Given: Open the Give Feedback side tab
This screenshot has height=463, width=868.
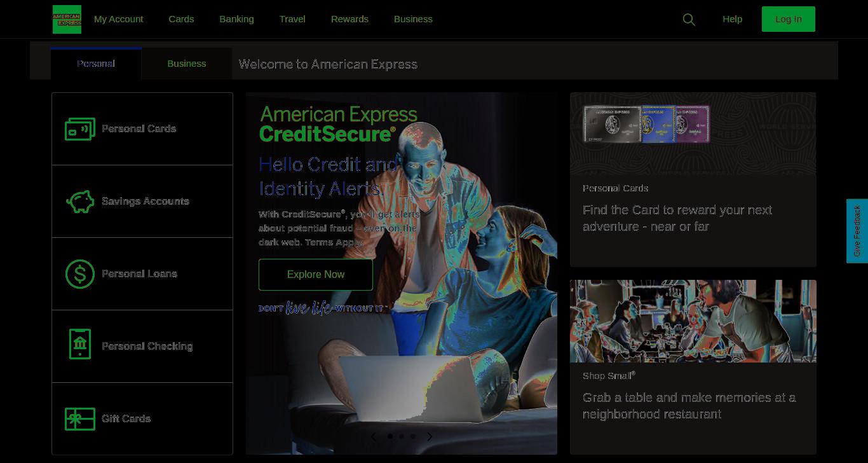Looking at the screenshot, I should [x=857, y=231].
